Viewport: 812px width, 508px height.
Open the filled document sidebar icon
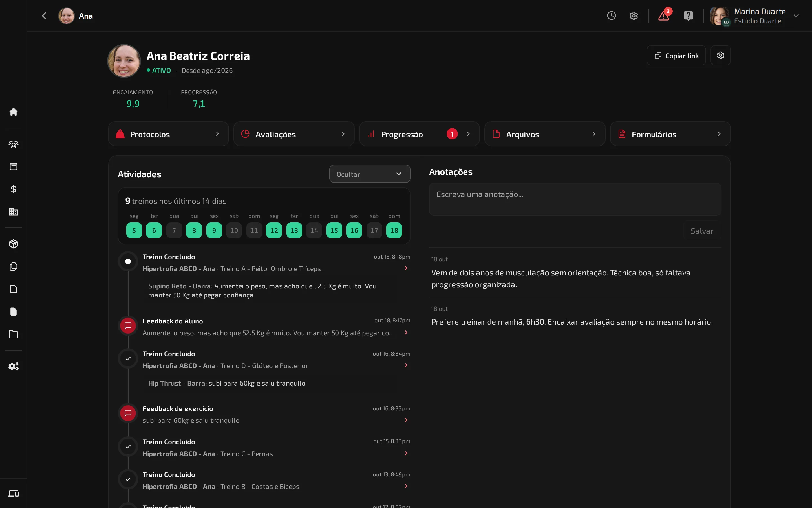pos(14,312)
